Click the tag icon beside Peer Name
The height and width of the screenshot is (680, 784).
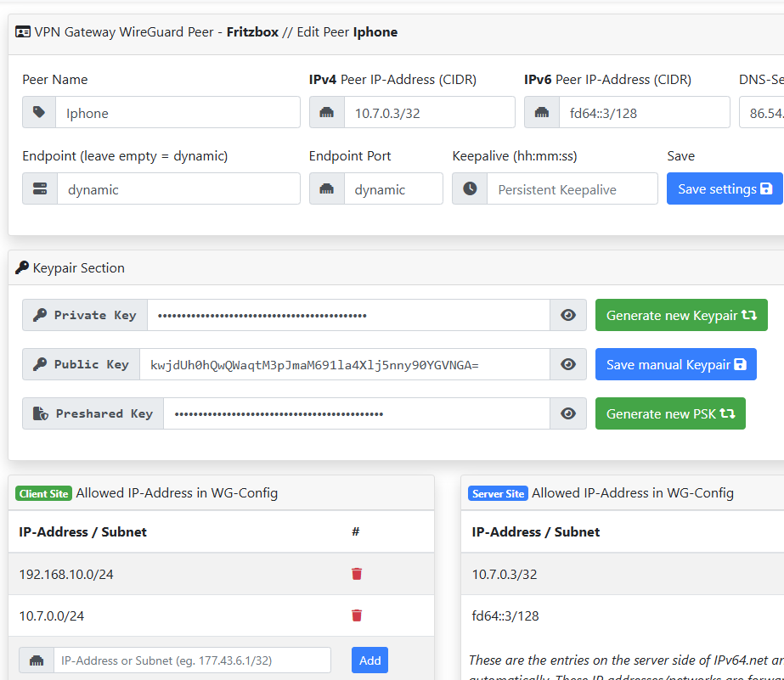[x=39, y=113]
